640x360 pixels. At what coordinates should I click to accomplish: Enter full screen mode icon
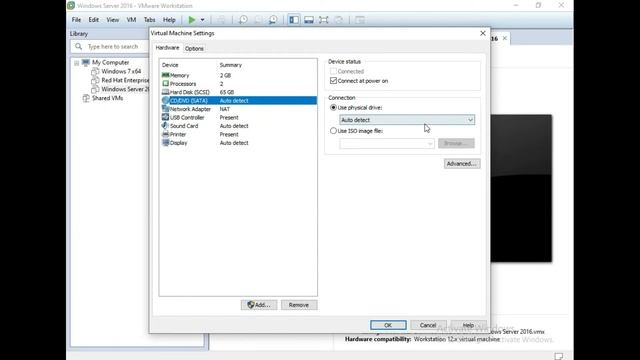(x=324, y=20)
